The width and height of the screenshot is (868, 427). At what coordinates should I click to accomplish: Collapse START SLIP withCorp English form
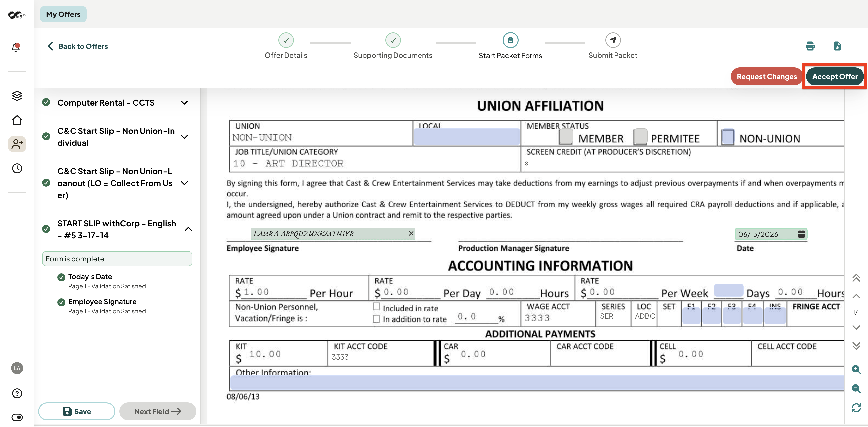(188, 229)
